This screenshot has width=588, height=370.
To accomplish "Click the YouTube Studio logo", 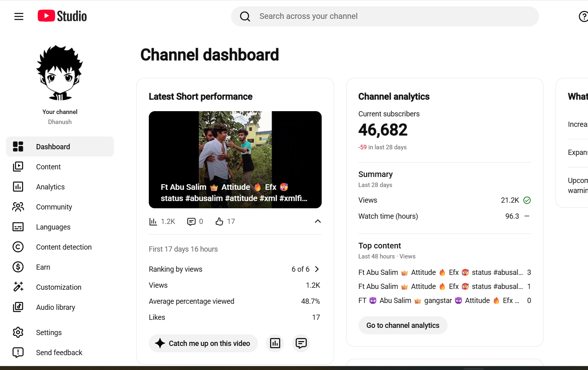I will (62, 16).
